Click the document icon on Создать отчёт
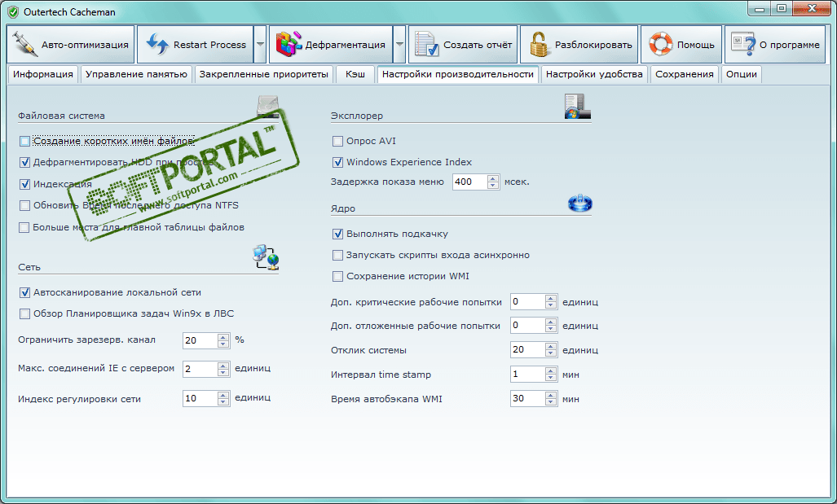Image resolution: width=837 pixels, height=504 pixels. [x=426, y=45]
